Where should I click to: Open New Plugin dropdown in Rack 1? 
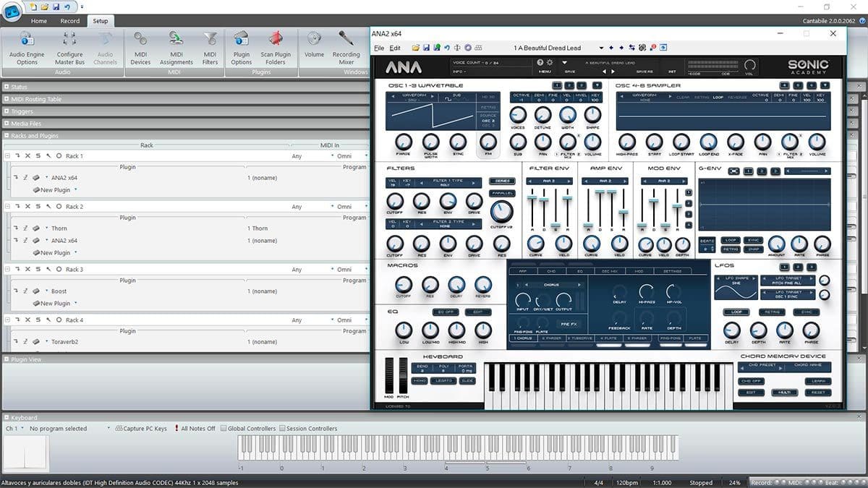pyautogui.click(x=75, y=190)
